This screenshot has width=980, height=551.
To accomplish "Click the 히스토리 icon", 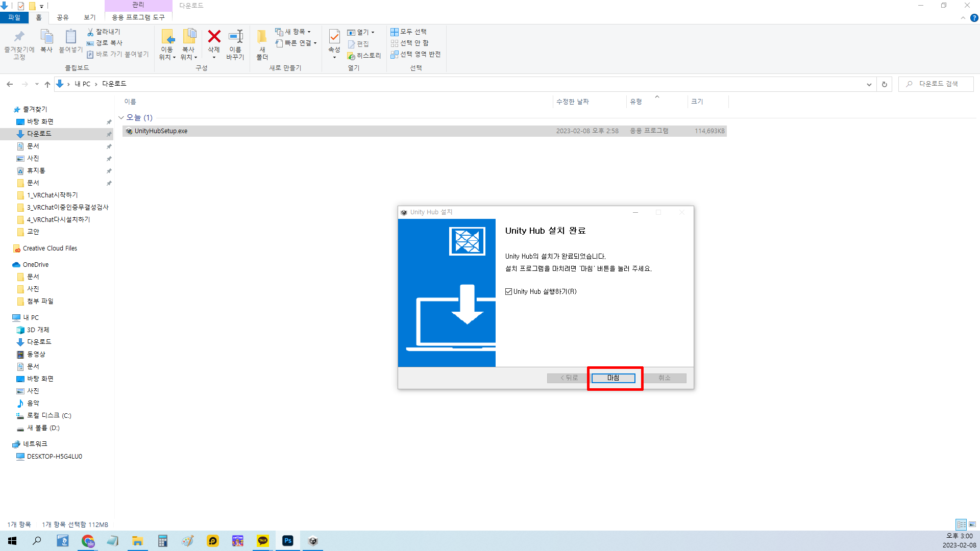I will (351, 56).
